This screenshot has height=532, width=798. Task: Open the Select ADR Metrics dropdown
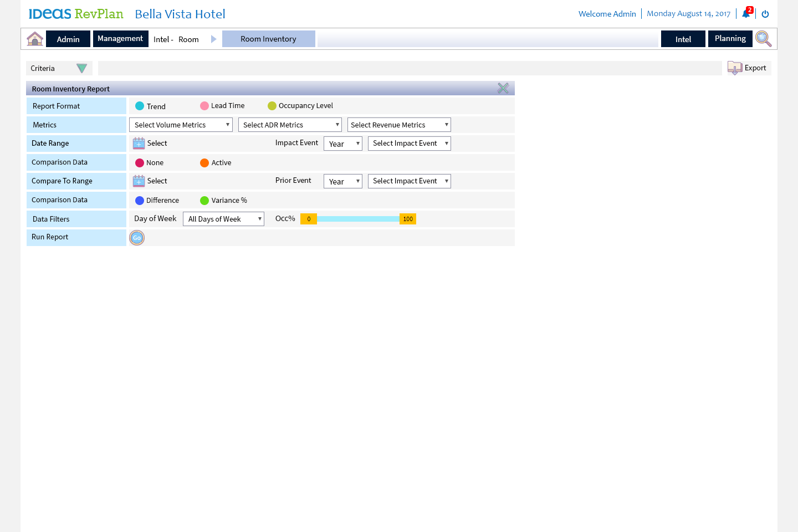(290, 125)
